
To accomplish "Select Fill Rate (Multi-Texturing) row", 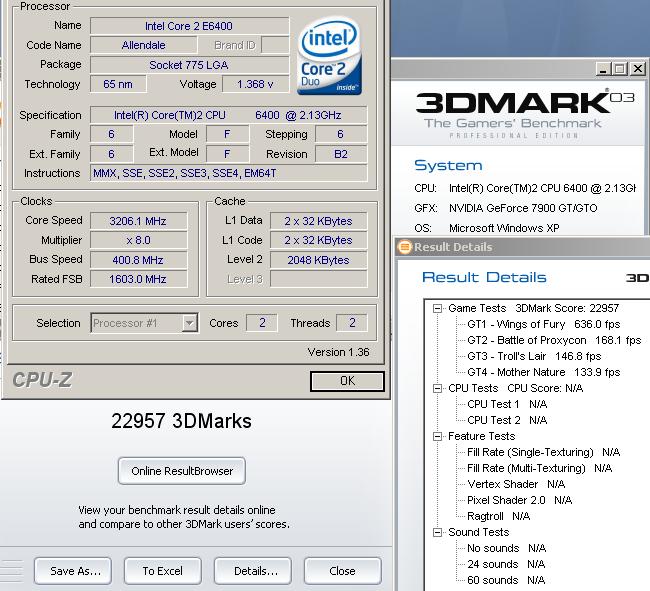I will [539, 468].
